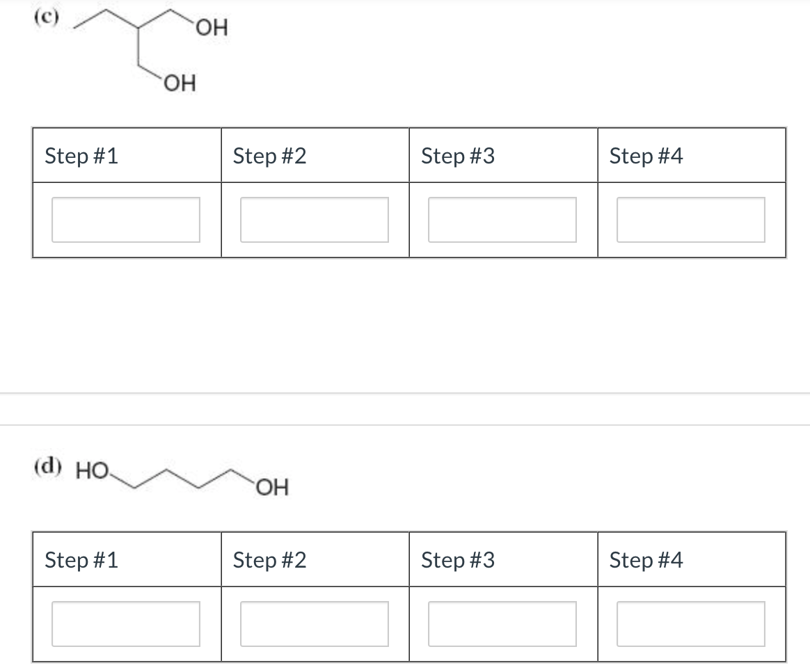
Task: Click the Step #1 input field for part (c)
Action: (125, 218)
